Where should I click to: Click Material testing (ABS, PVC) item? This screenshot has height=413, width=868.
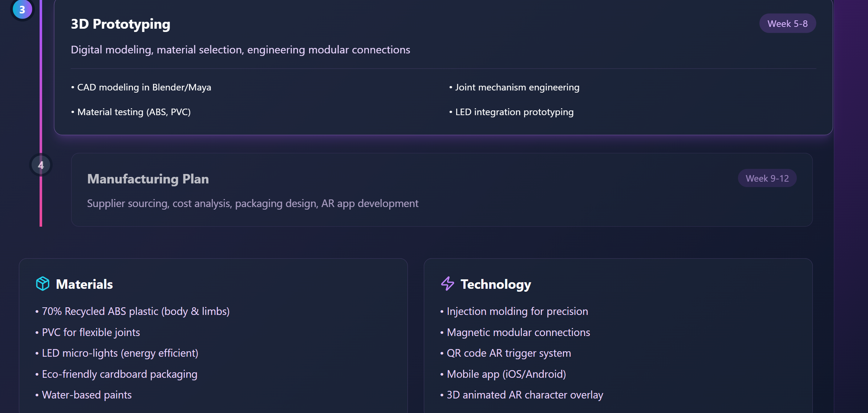click(134, 112)
